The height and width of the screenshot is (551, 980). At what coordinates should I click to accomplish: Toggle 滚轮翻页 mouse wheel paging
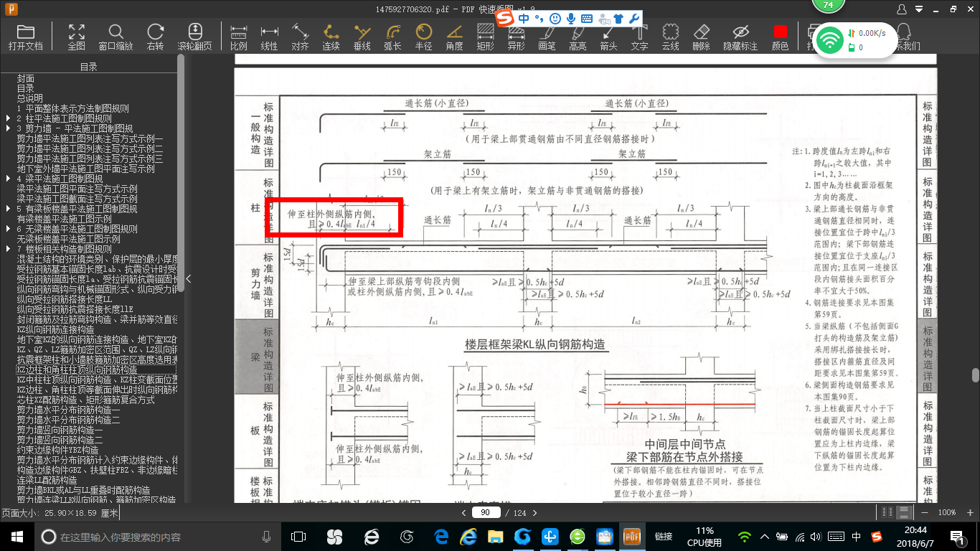click(195, 37)
